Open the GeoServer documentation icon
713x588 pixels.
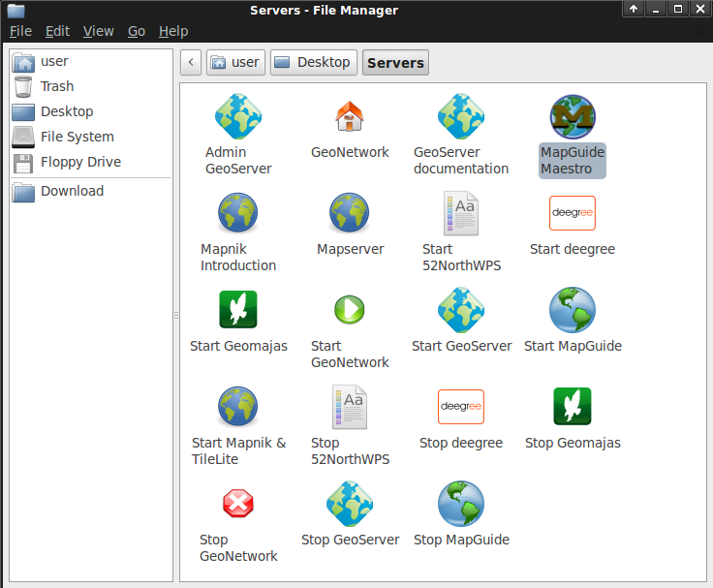(x=461, y=116)
